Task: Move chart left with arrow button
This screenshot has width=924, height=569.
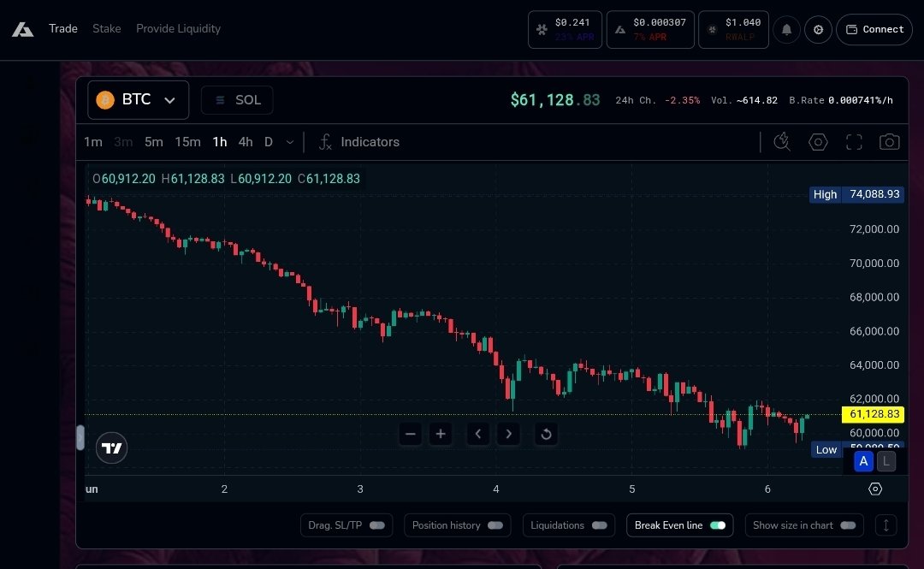Action: tap(478, 434)
